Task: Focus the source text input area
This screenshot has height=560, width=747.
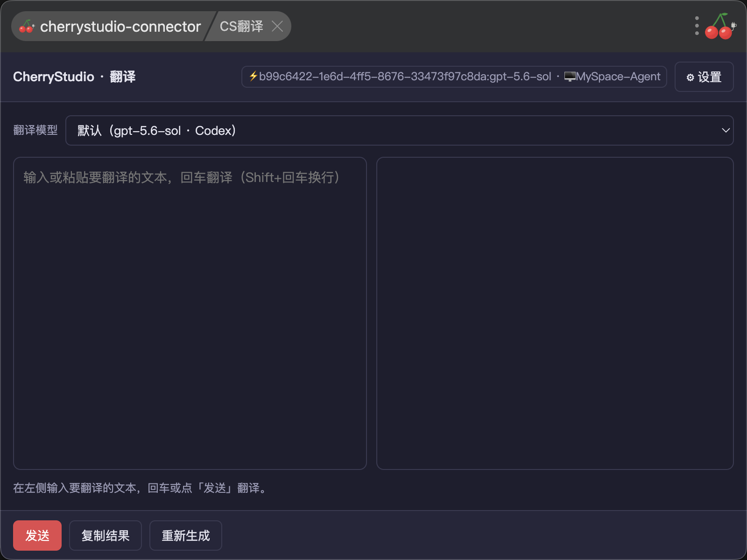Action: (190, 313)
